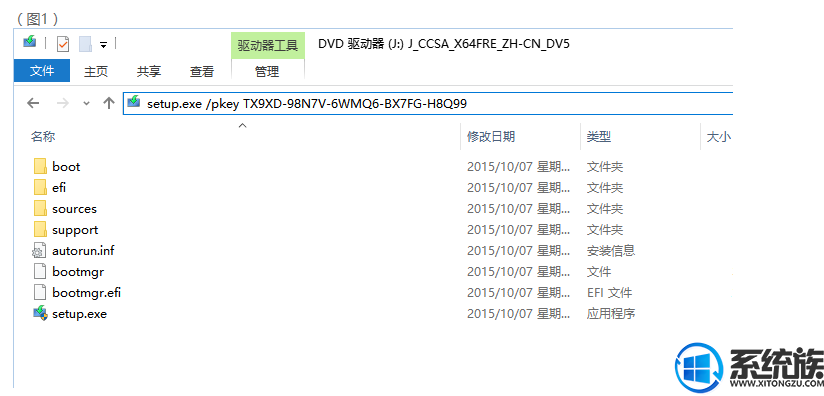
Task: Select the autorun.inf gear file icon
Action: (x=39, y=251)
